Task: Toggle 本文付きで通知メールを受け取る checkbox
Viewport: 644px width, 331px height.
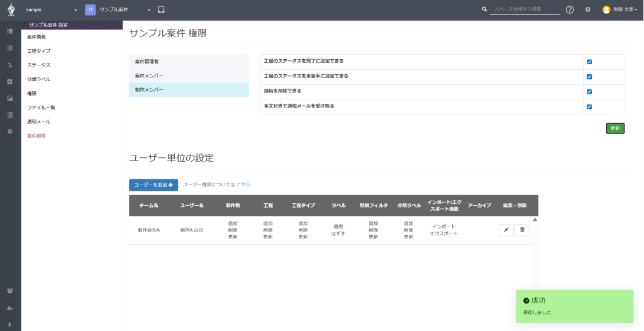Action: [589, 107]
